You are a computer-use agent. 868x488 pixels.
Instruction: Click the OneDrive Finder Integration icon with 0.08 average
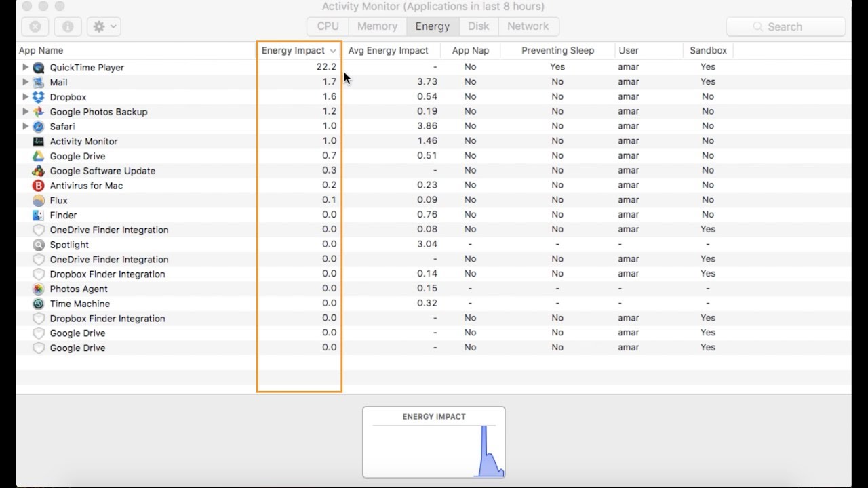click(39, 230)
